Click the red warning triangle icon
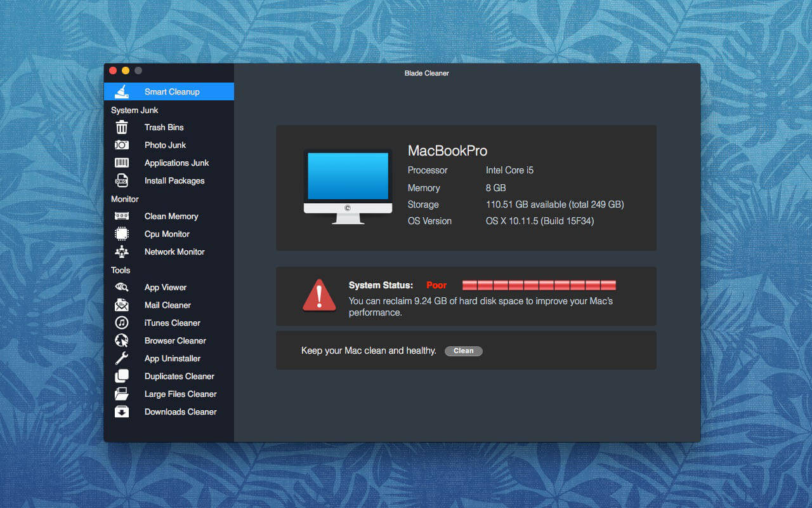The height and width of the screenshot is (508, 812). 319,296
